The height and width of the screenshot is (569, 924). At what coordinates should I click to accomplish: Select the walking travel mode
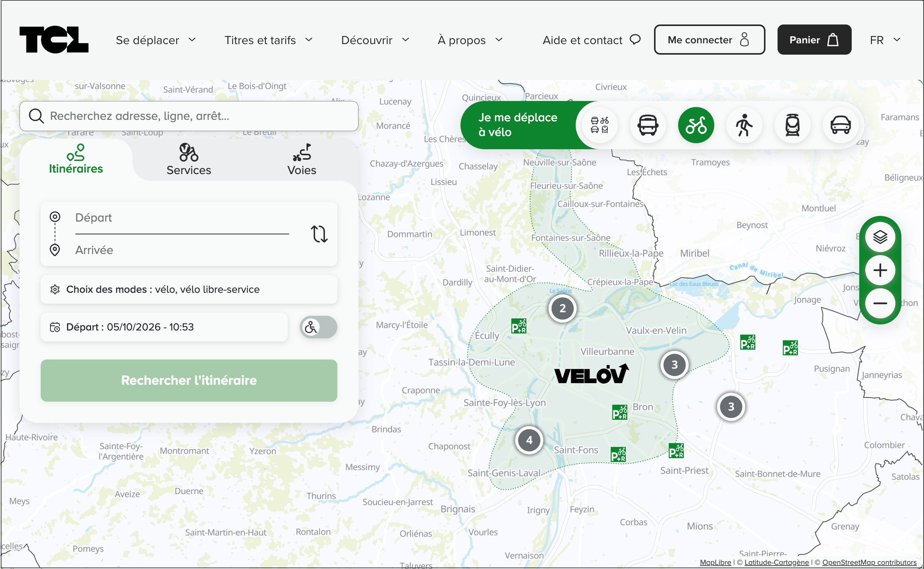tap(744, 125)
